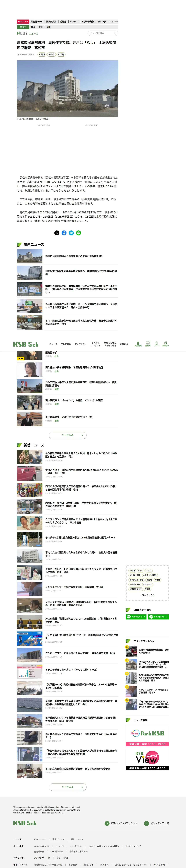Screen dimensions: 186x868
Task: Choose 全国 in the エリア bar
Action: (48, 27)
